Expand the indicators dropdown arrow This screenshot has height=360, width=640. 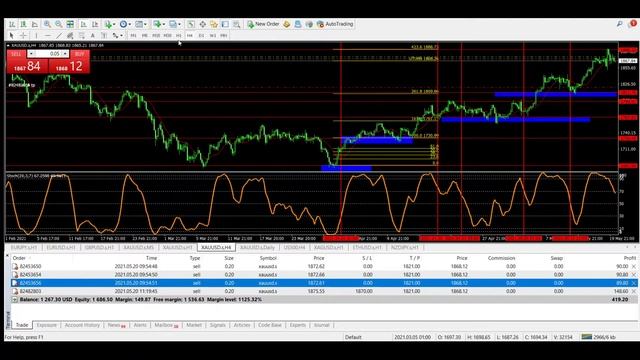pyautogui.click(x=114, y=24)
